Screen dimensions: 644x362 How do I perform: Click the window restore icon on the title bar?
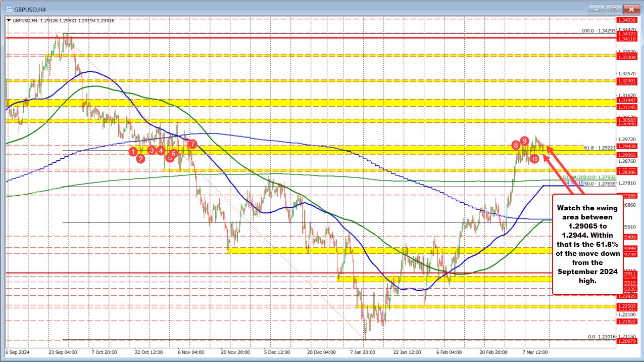tap(613, 9)
